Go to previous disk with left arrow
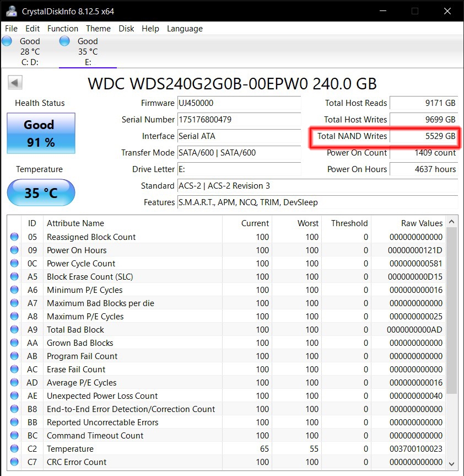Screen dimensions: 464x476 click(15, 83)
